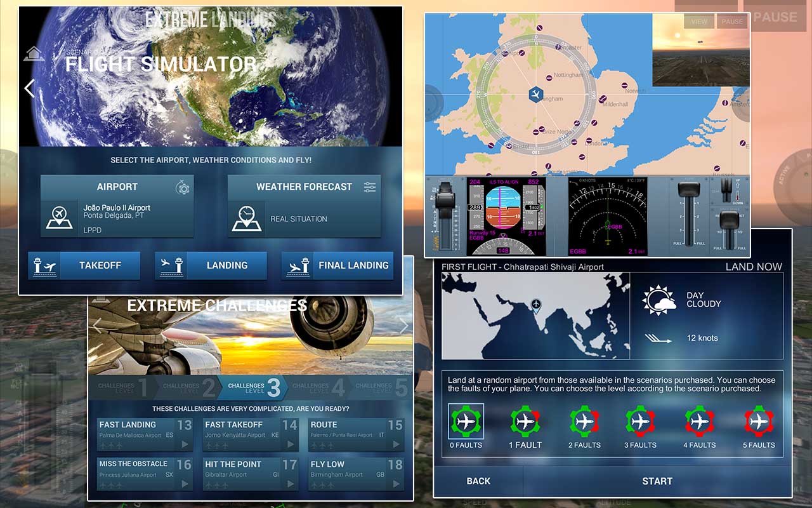Image resolution: width=812 pixels, height=508 pixels.
Task: Click the map pin on First Flight map
Action: 536,305
